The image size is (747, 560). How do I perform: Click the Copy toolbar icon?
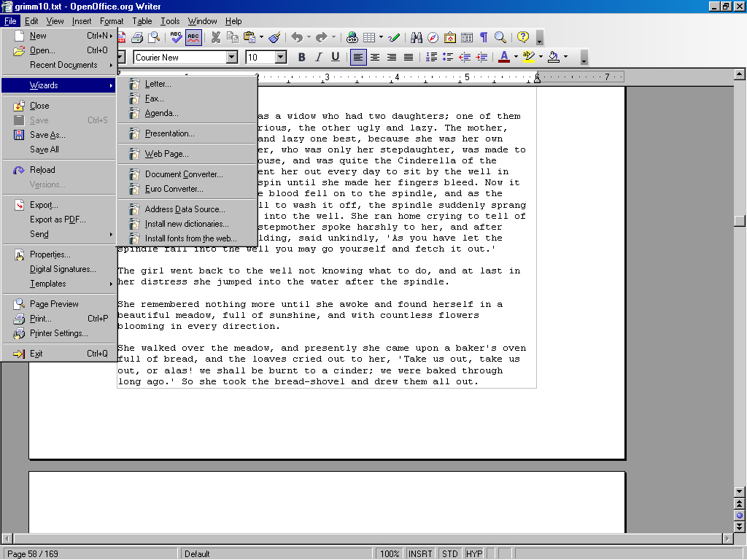click(233, 37)
